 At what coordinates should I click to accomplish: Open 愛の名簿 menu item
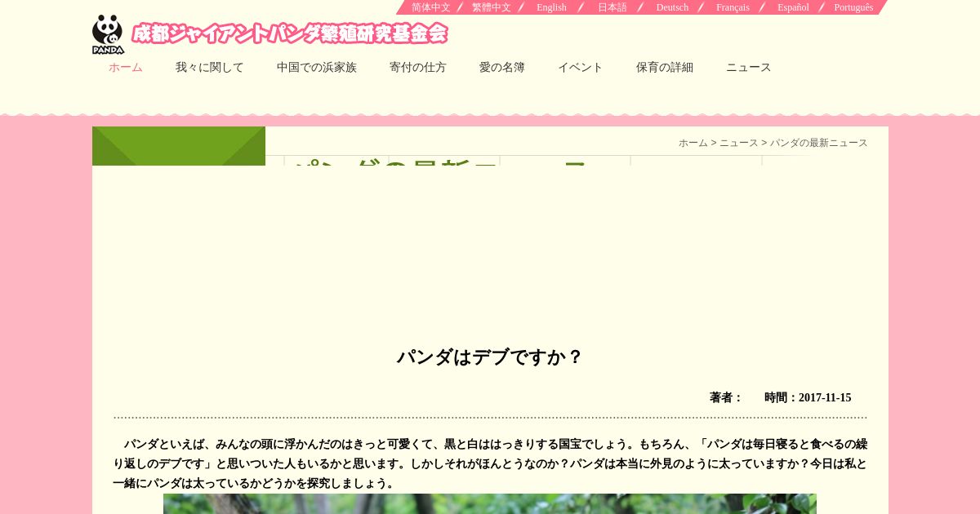(x=502, y=68)
